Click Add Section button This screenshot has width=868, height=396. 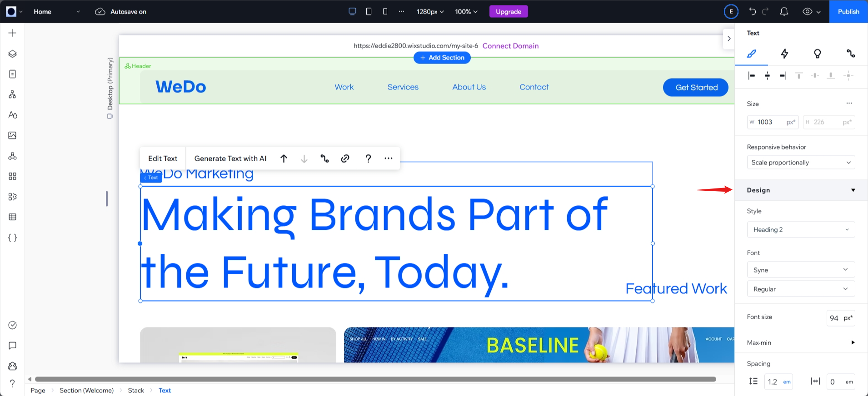(442, 58)
